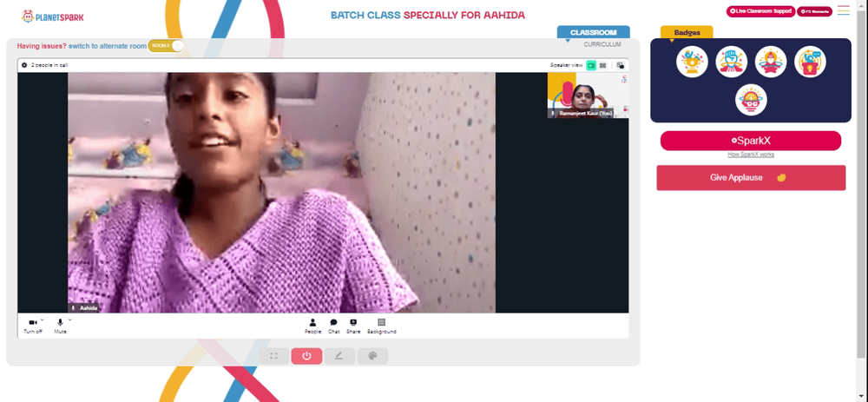Click Ramanjeet Kaur self-view thumbnail
The image size is (868, 402).
[x=588, y=96]
